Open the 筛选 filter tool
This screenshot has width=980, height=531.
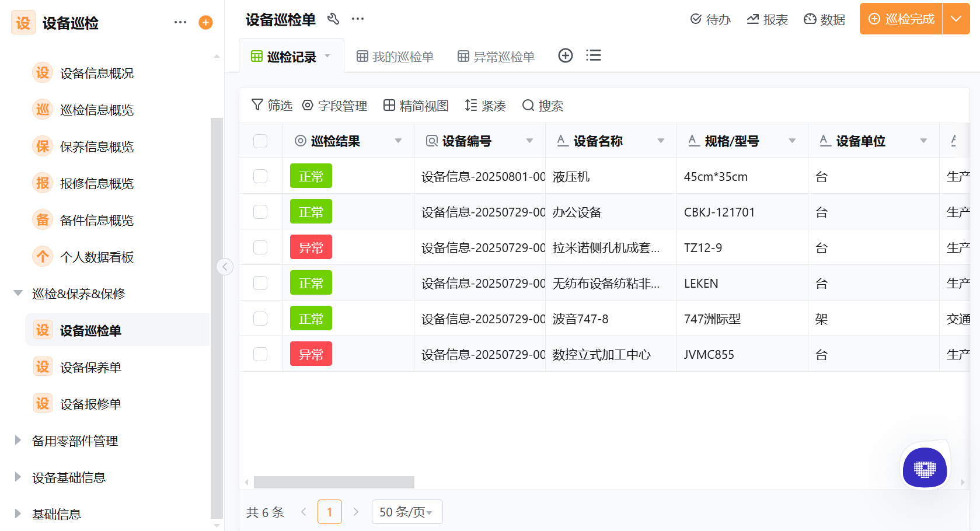tap(271, 106)
